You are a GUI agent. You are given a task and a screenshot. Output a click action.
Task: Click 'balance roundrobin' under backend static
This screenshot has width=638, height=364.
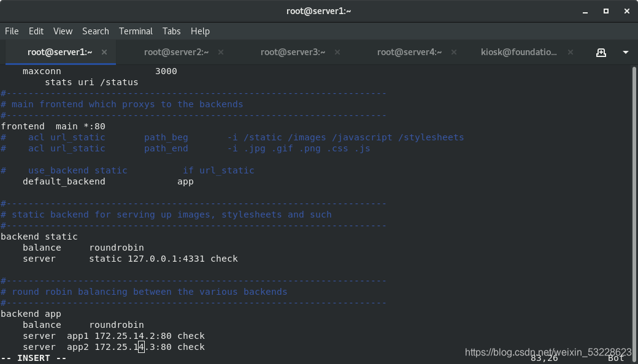click(x=83, y=248)
